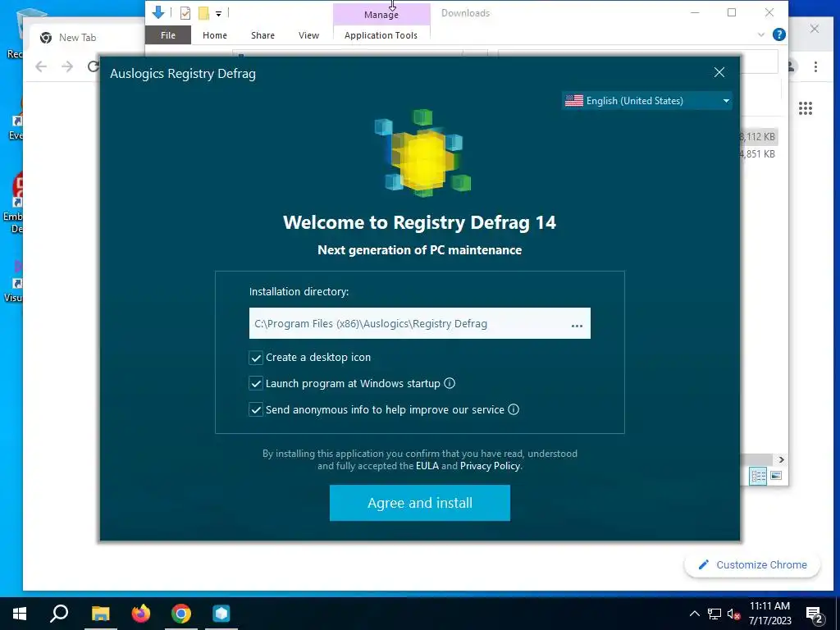Switch Explorer to details view icon
The height and width of the screenshot is (630, 840).
(x=758, y=476)
